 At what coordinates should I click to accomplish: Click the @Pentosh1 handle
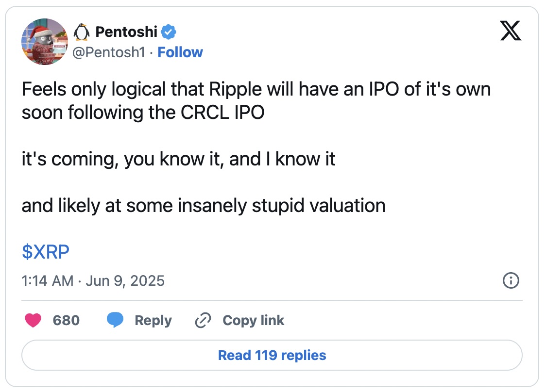109,52
